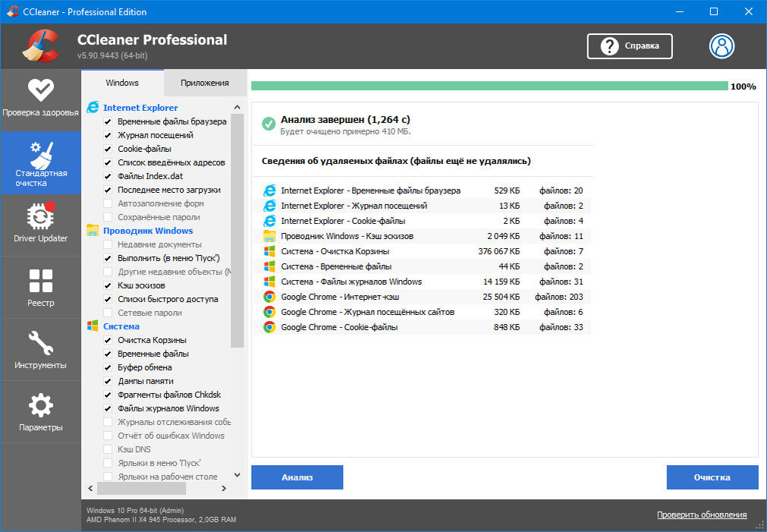Click the CCleaner logo in header

[41, 46]
